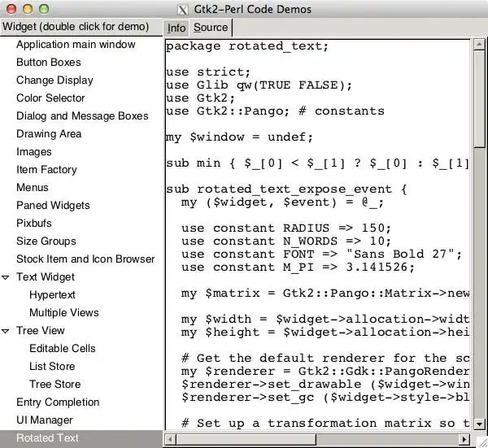Click the vertical scrollbar thumb
488x448 pixels.
pos(479,99)
